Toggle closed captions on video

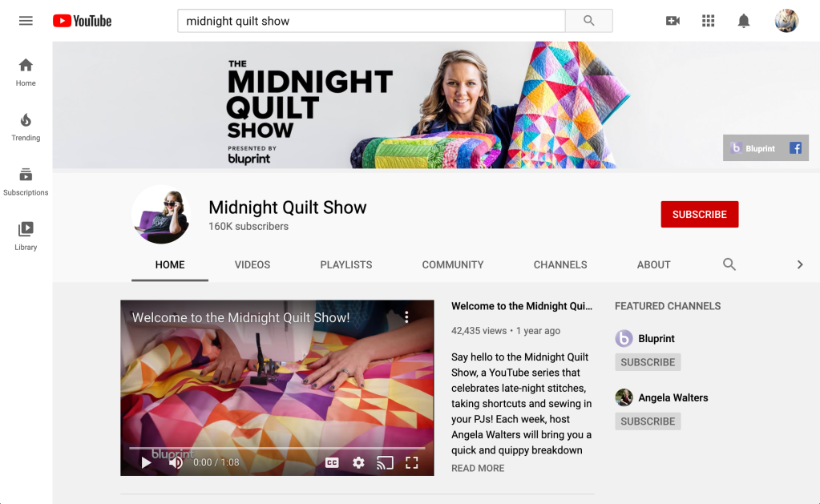click(332, 462)
